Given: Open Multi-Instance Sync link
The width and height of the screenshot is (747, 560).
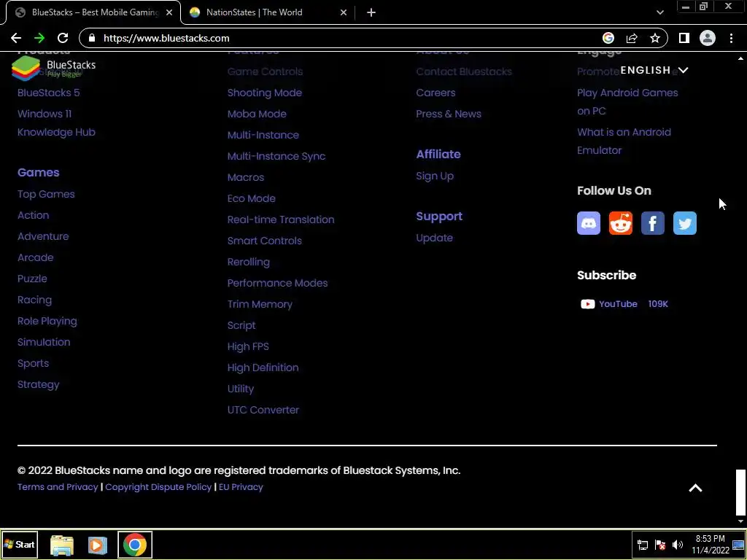Looking at the screenshot, I should pos(276,156).
